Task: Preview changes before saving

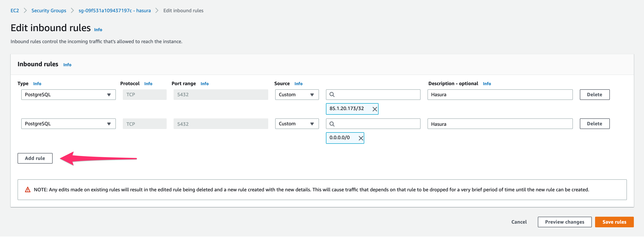Action: click(x=565, y=222)
